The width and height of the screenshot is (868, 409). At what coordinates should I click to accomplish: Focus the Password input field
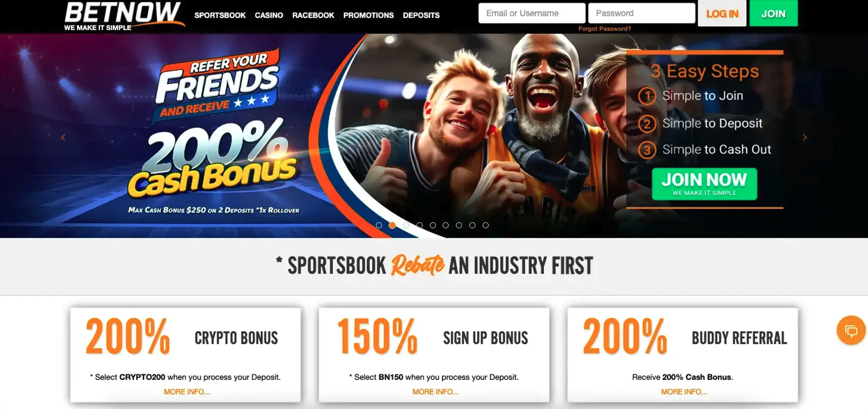[641, 13]
